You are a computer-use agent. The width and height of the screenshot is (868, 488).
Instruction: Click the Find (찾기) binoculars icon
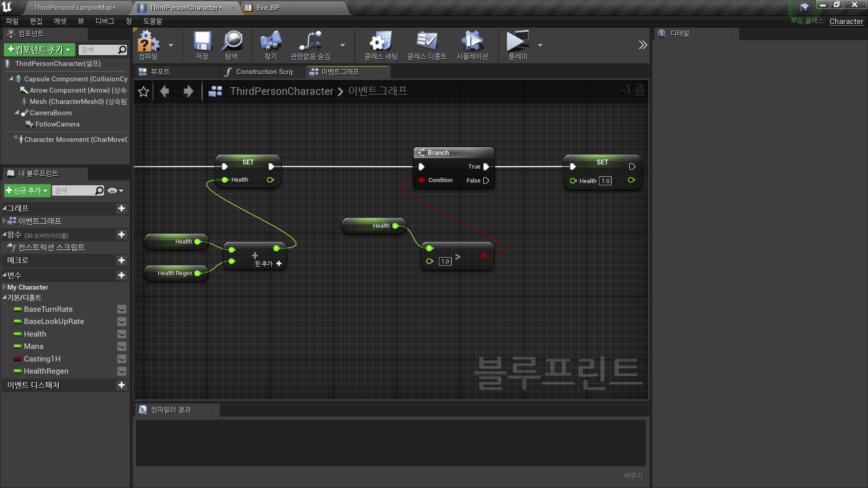270,42
